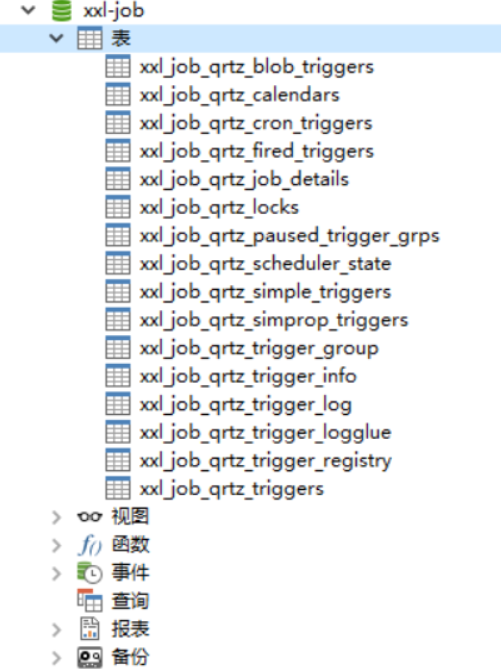Expand the 函数 functions node
Image resolution: width=501 pixels, height=672 pixels.
click(56, 545)
